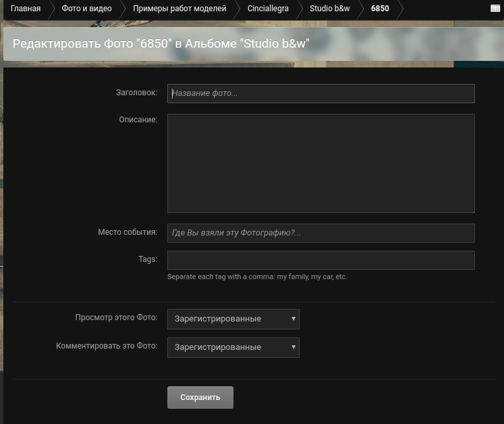Click the Заголовок: field label
504x424 pixels.
(x=136, y=93)
